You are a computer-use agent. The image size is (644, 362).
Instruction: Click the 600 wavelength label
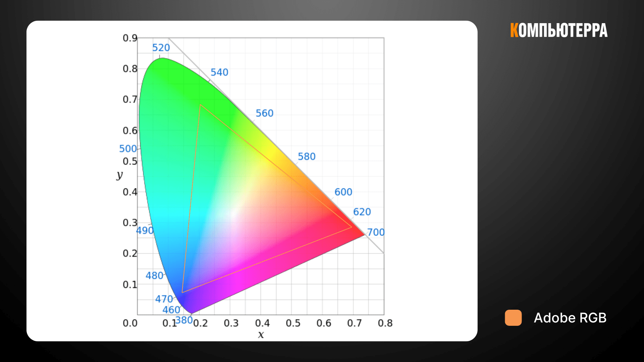click(343, 192)
